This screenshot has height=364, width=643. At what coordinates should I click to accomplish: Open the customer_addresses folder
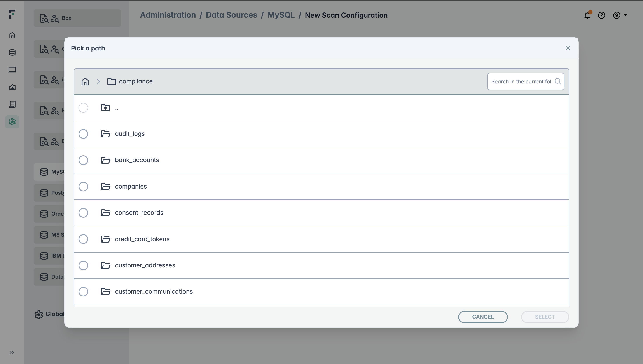(145, 265)
